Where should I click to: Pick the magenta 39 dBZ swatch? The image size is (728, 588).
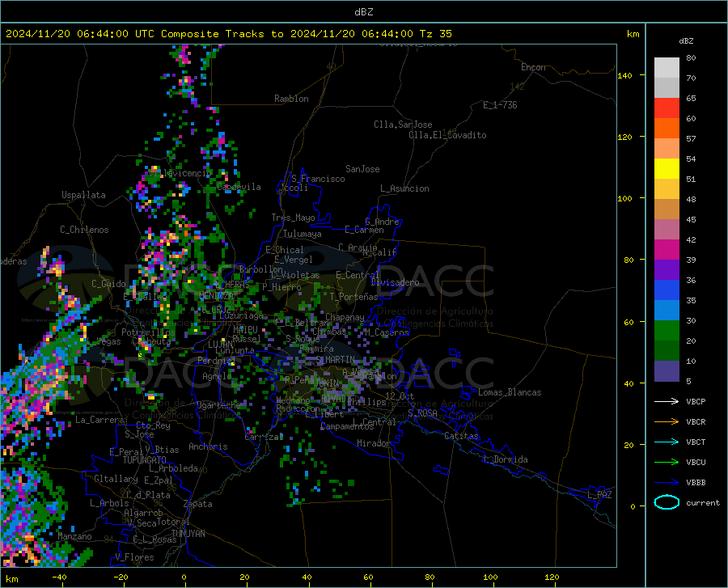tap(667, 250)
